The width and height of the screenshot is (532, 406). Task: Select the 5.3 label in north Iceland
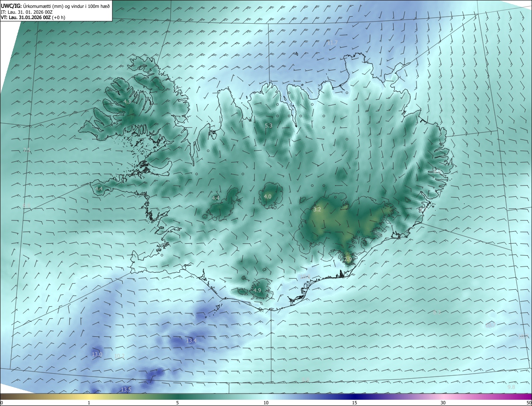268,125
